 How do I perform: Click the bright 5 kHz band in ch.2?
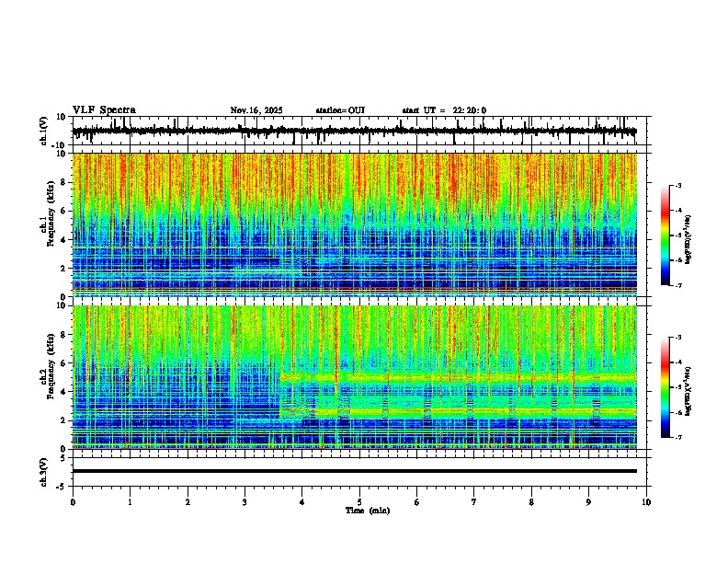pos(459,378)
